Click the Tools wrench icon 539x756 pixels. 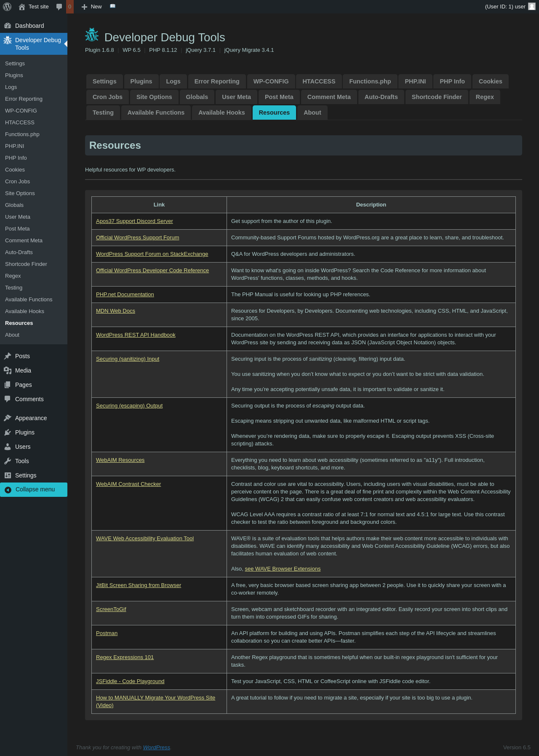[8, 461]
